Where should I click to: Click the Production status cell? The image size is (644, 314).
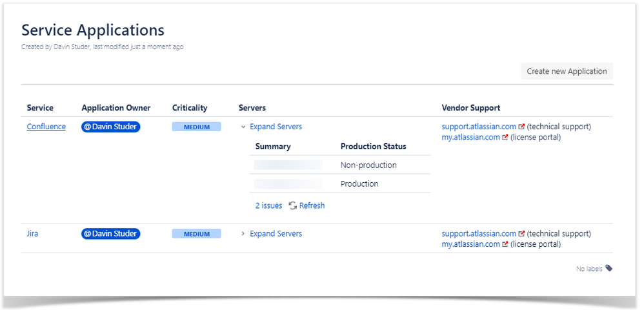(x=359, y=183)
